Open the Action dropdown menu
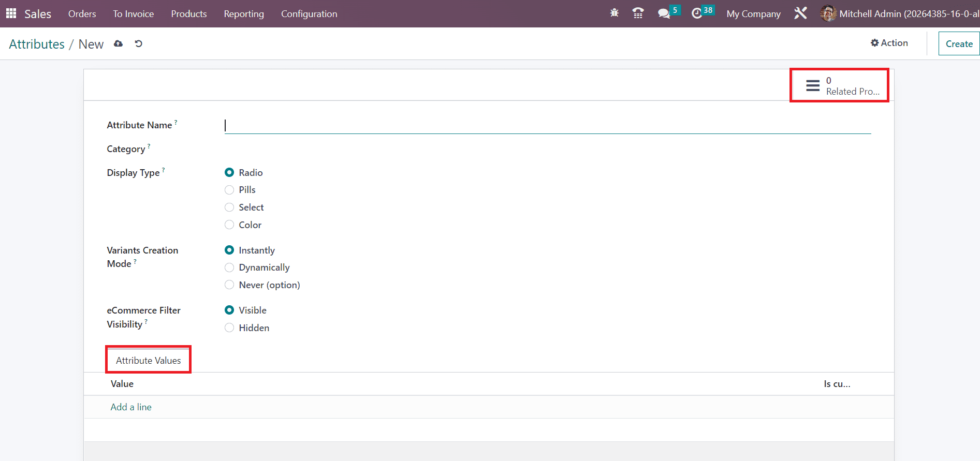The image size is (980, 461). (x=889, y=43)
